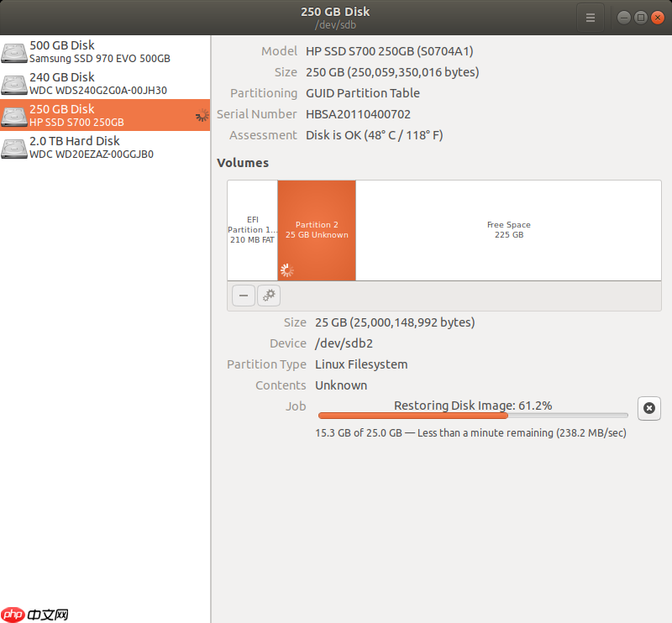This screenshot has width=672, height=623.
Task: Select the EFI Partition 1 volume
Action: [x=253, y=231]
